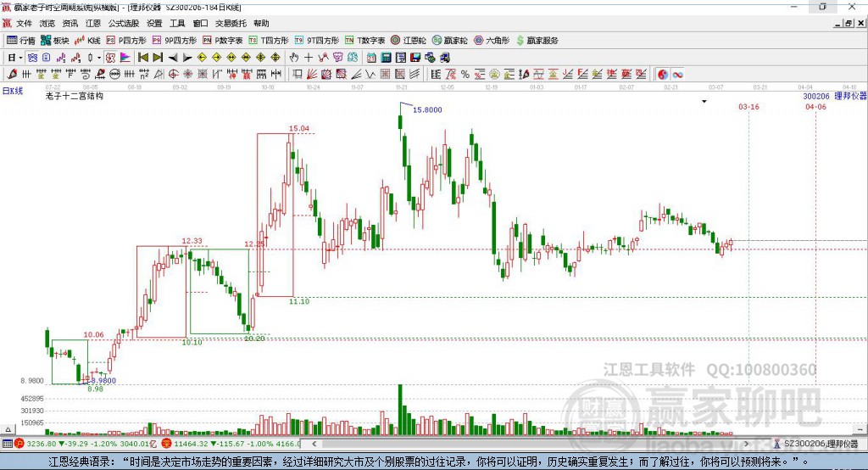The height and width of the screenshot is (470, 868).
Task: Switch to the K线 chart view
Action: pos(87,41)
